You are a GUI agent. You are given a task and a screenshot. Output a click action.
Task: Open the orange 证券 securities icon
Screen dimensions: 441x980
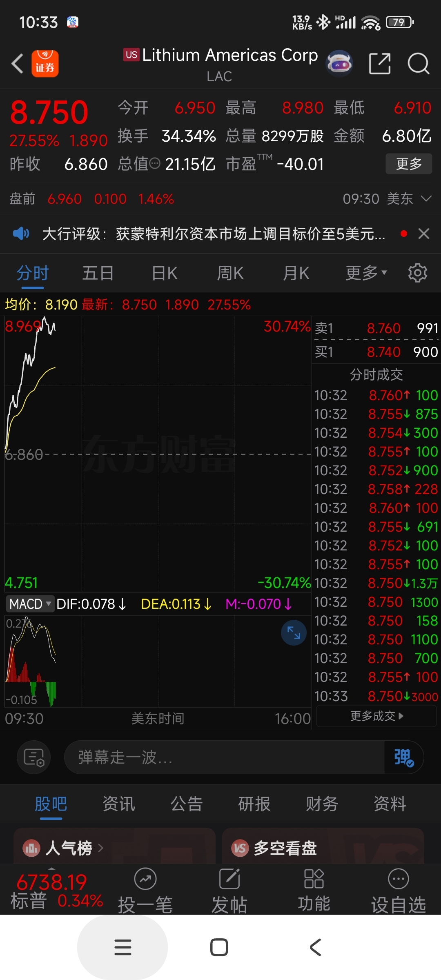(x=45, y=64)
